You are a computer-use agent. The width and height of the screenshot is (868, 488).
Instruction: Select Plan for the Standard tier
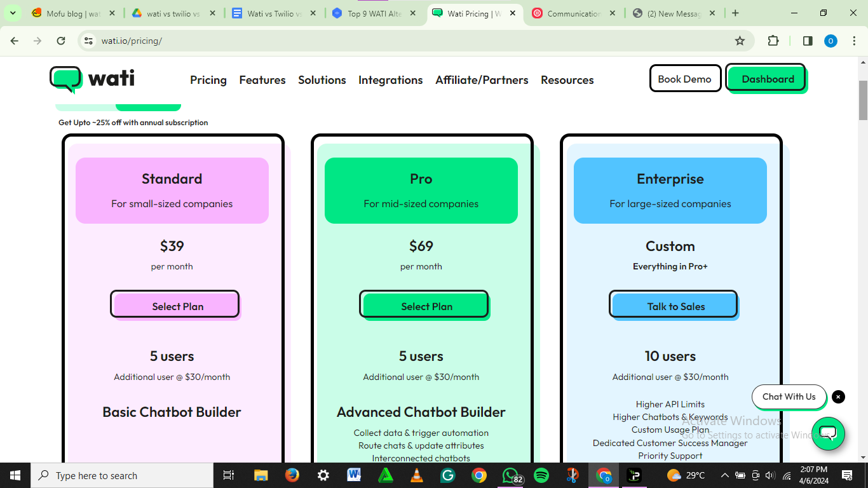[x=176, y=306]
